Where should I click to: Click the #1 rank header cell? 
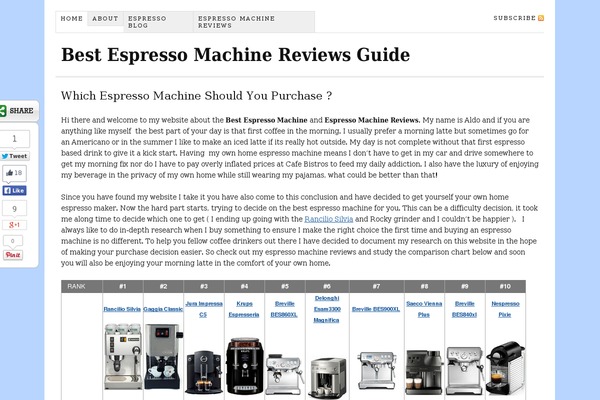[122, 286]
